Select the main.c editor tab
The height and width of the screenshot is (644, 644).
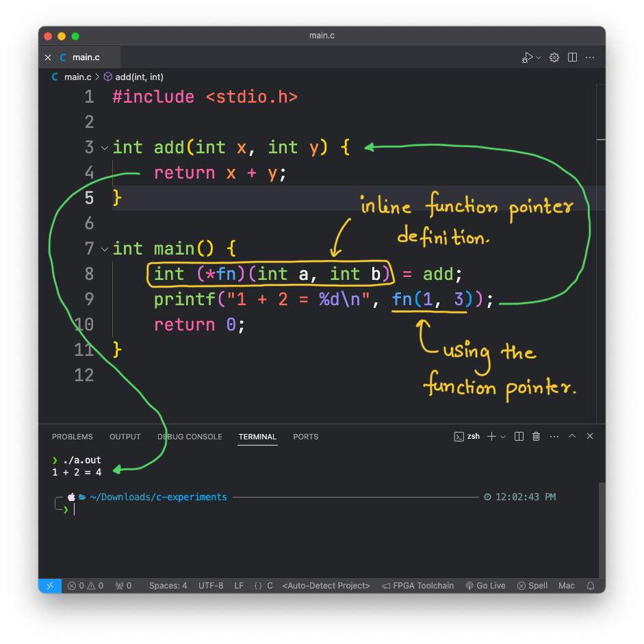tap(79, 57)
